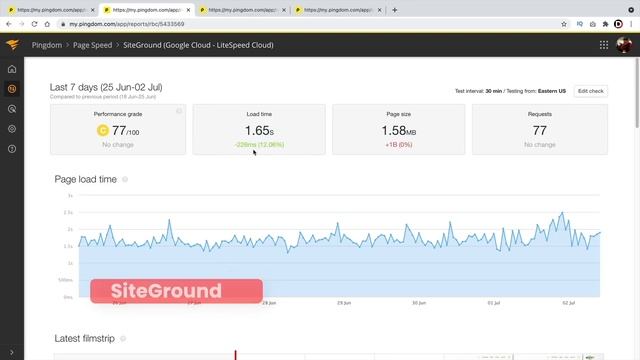Go to Page Speed breadcrumb link

click(92, 45)
